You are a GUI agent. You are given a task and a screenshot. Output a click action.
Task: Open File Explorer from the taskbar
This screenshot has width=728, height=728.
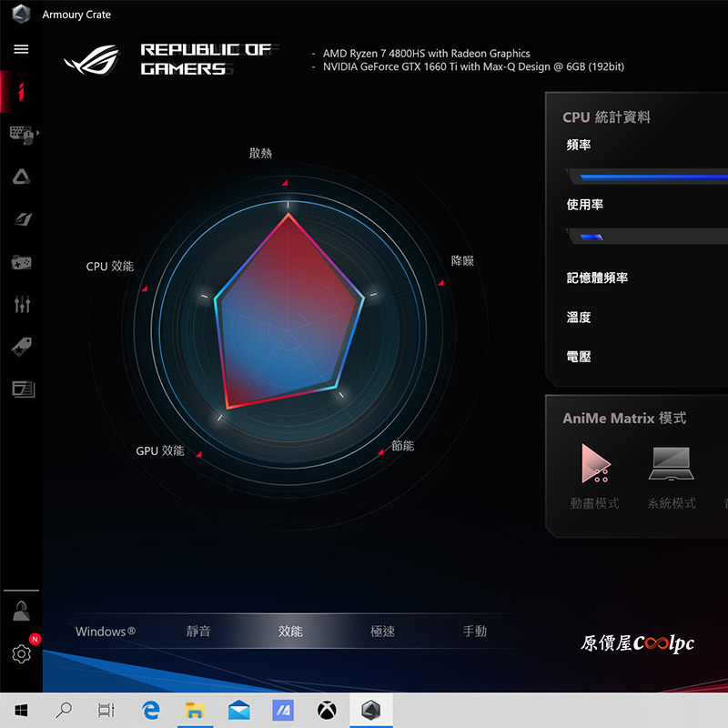coord(195,710)
